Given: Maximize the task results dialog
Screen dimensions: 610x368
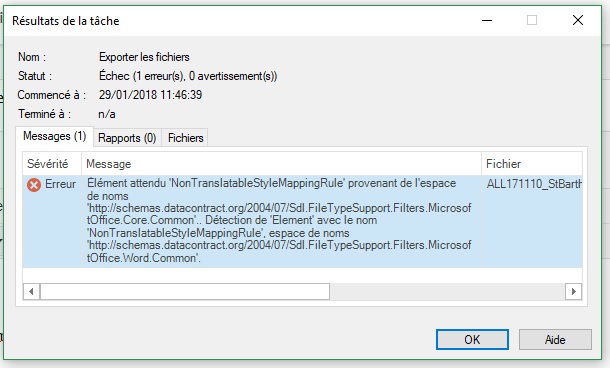Looking at the screenshot, I should click(x=532, y=20).
